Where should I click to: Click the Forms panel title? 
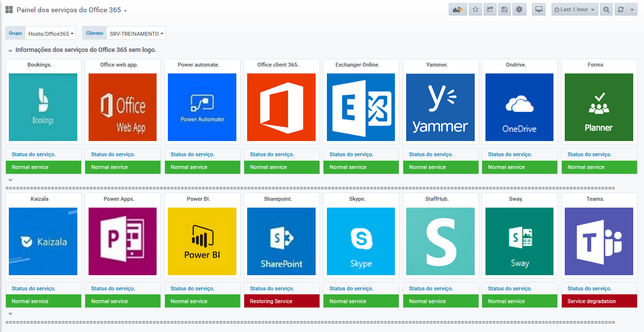(596, 65)
